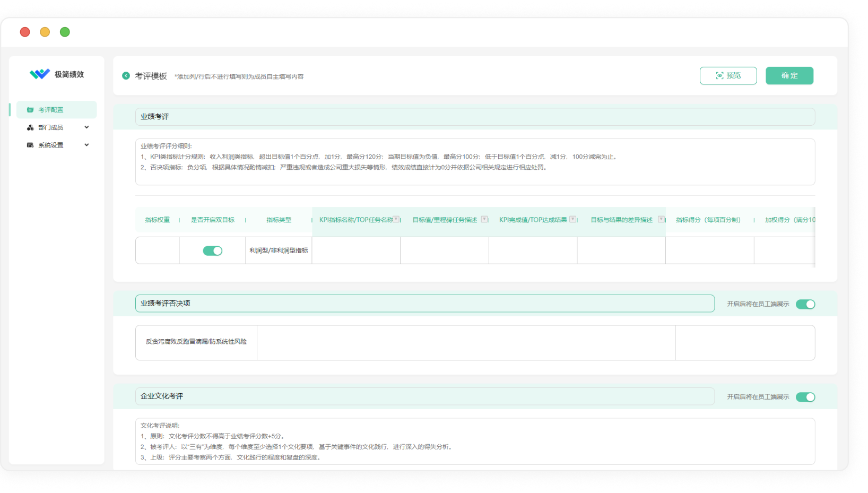Image resolution: width=868 pixels, height=493 pixels.
Task: Click the 极简绩效 logo icon
Action: (40, 74)
